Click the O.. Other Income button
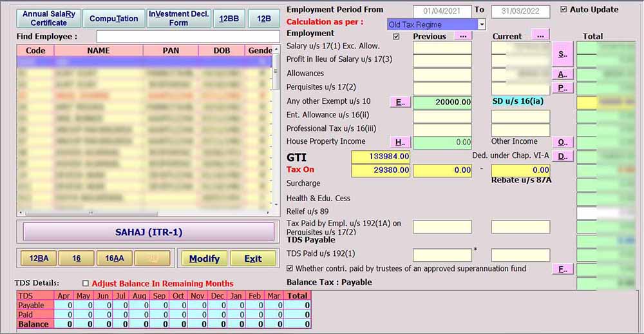This screenshot has width=644, height=334. (x=562, y=142)
